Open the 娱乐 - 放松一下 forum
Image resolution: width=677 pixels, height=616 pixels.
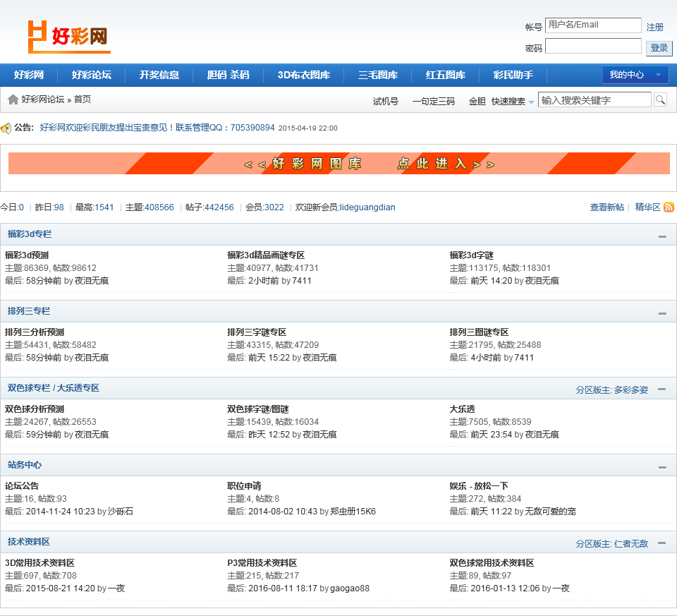pyautogui.click(x=479, y=486)
